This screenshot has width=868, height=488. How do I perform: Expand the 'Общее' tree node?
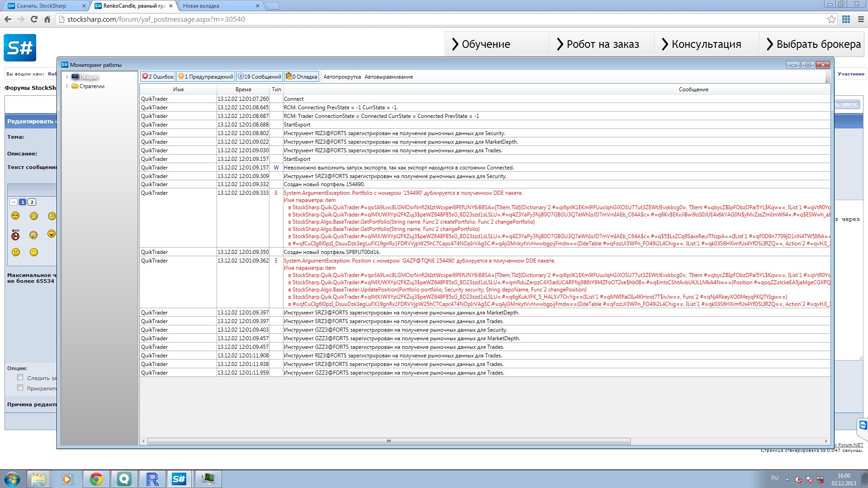click(x=67, y=77)
